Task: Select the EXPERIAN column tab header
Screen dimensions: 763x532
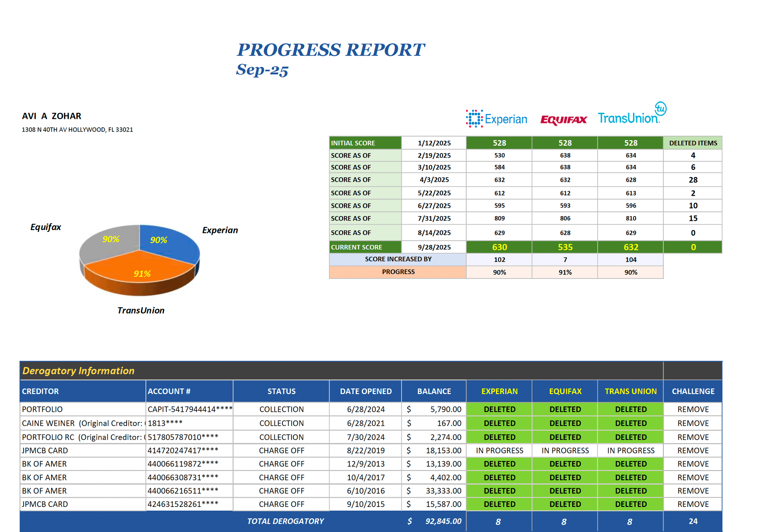Action: coord(499,391)
